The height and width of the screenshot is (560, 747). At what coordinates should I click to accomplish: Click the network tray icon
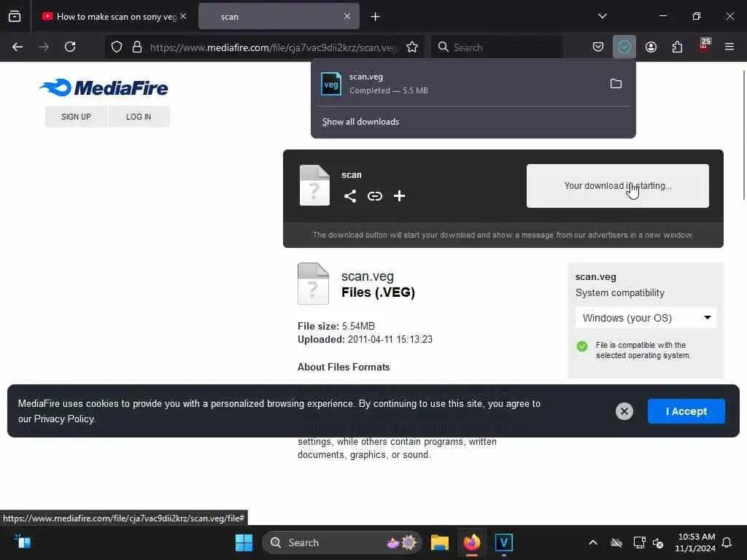(x=639, y=542)
